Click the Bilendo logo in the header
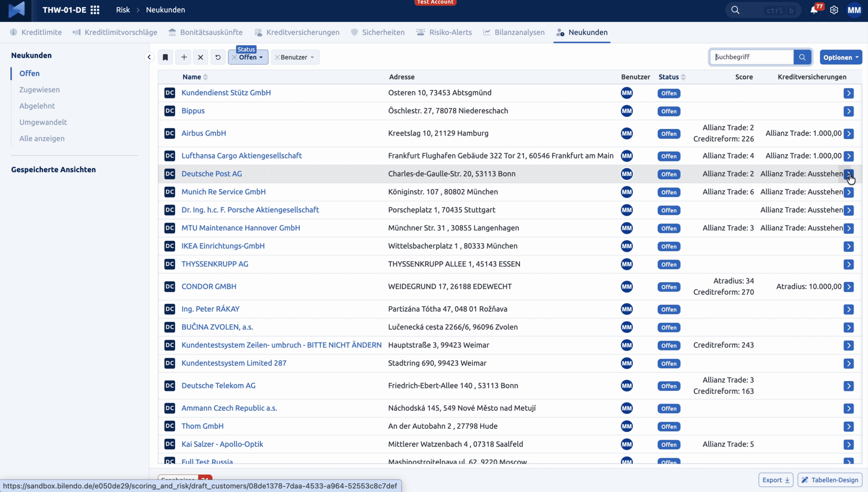868x492 pixels. pyautogui.click(x=16, y=10)
